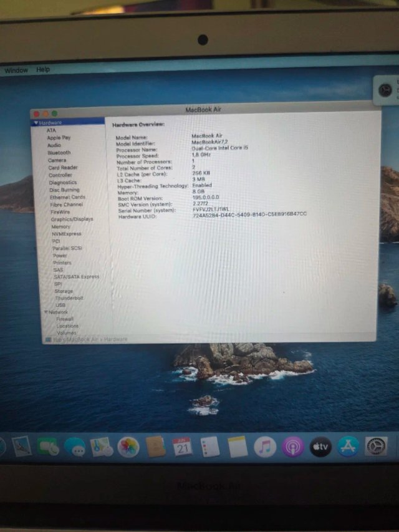Open the Mail app in the Dock
Image resolution: width=399 pixels, height=532 pixels.
21,446
